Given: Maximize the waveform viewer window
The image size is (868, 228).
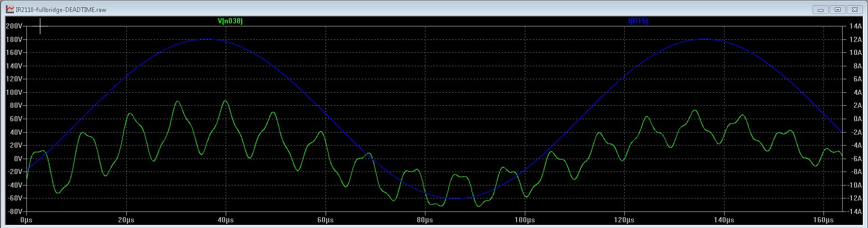Looking at the screenshot, I should pyautogui.click(x=837, y=9).
